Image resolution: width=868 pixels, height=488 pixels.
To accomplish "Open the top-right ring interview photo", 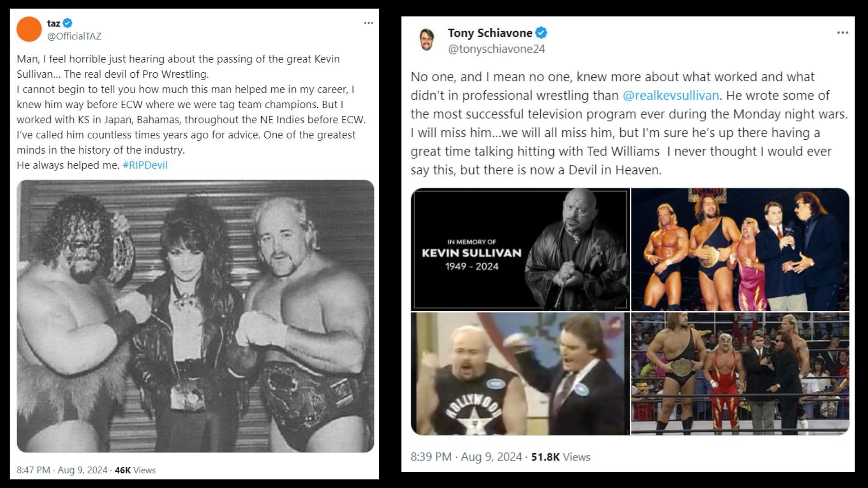I will click(740, 249).
